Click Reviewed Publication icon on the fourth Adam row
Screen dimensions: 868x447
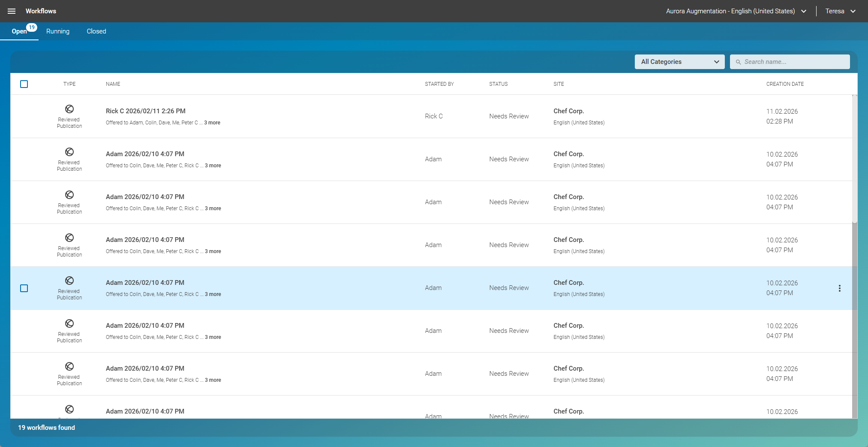[69, 324]
